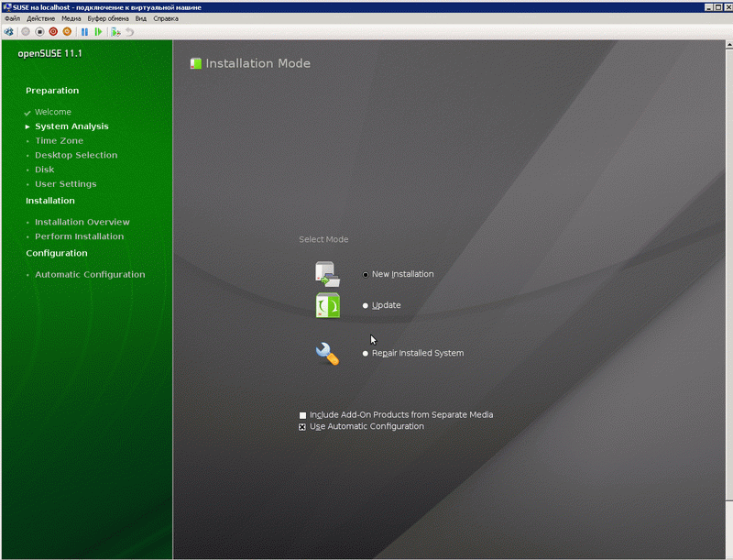Click the Installation section heading in the sidebar
Image resolution: width=733 pixels, height=560 pixels.
pos(50,201)
